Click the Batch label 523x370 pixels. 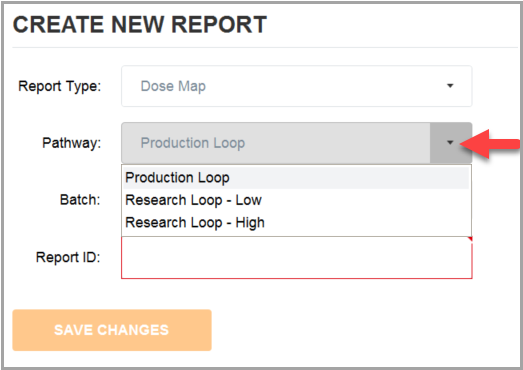coord(80,200)
